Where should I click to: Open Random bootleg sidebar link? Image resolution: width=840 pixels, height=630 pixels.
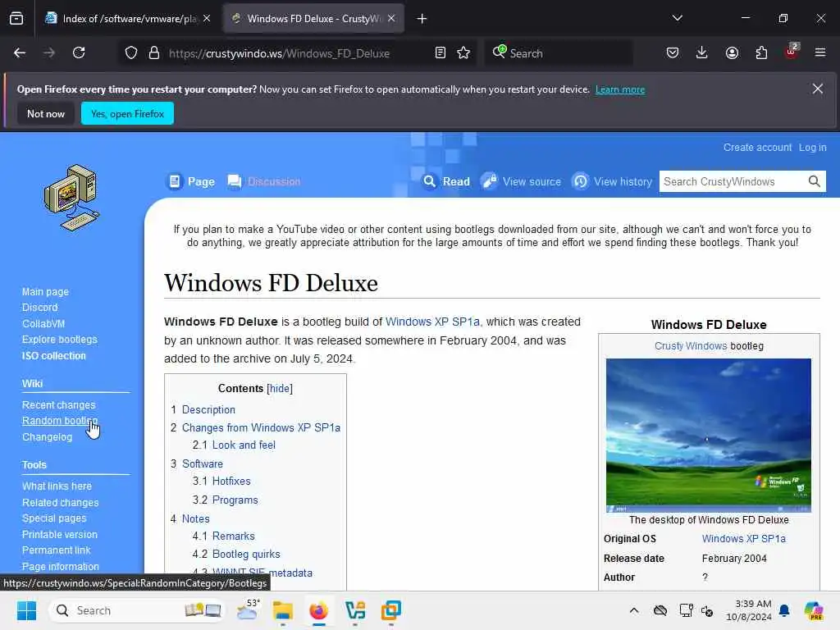coord(59,421)
